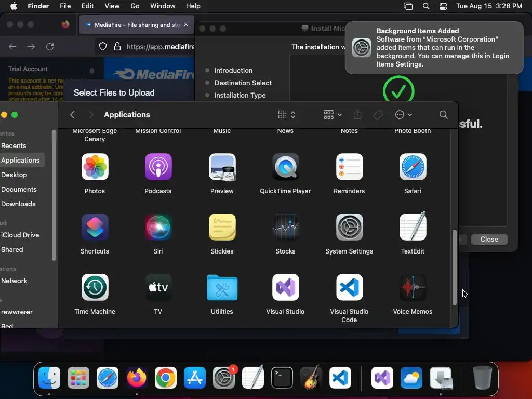The width and height of the screenshot is (532, 399).
Task: Select Documents in Finder sidebar
Action: pos(19,189)
